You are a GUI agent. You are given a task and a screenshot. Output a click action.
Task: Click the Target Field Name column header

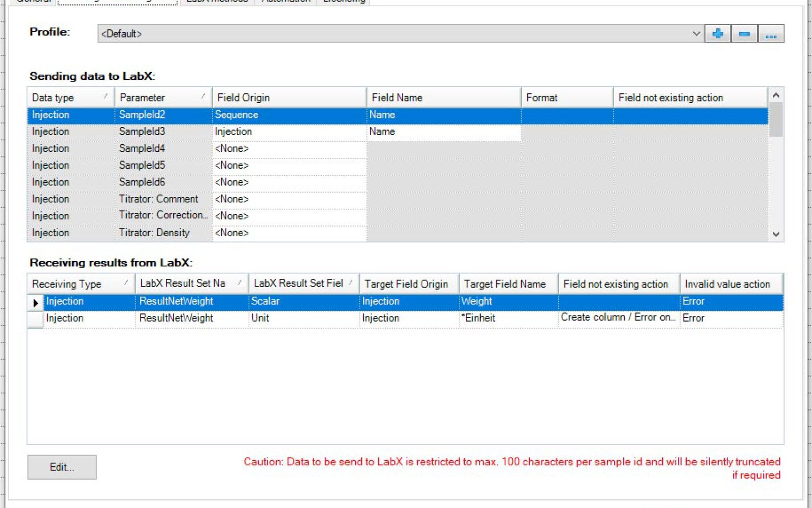point(509,283)
